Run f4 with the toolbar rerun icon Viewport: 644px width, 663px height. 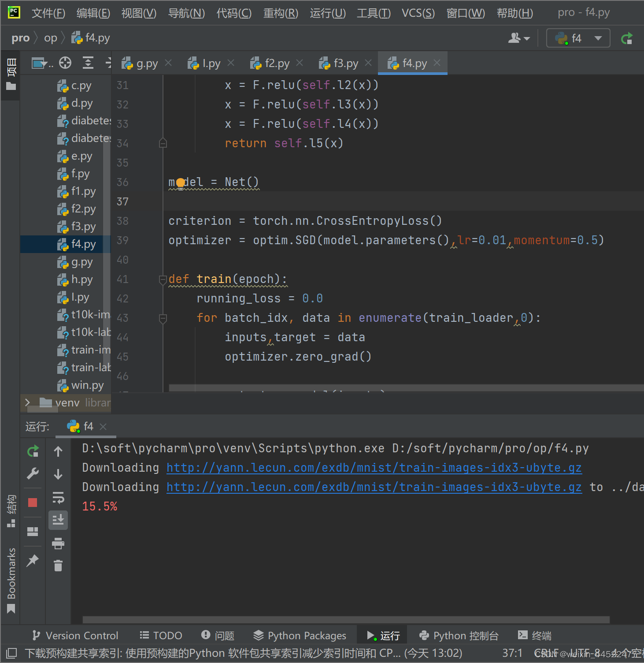click(x=627, y=38)
